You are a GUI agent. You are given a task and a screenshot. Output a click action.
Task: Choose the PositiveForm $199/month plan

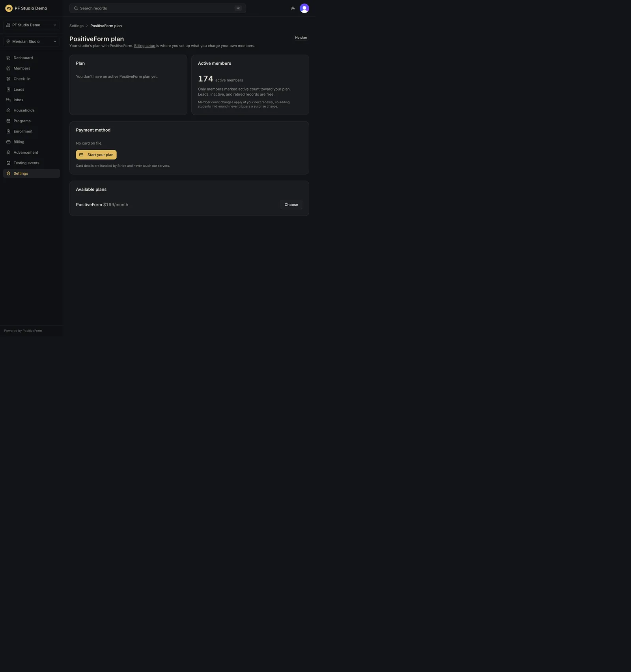(291, 205)
